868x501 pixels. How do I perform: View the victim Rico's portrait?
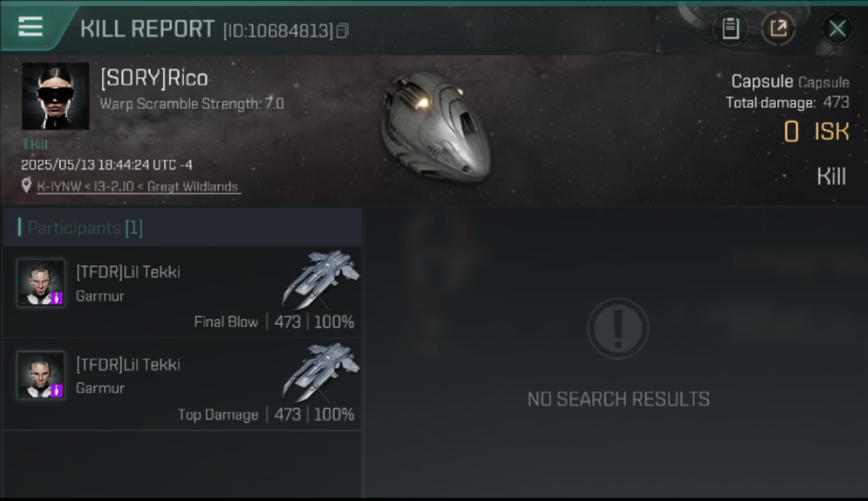[x=55, y=96]
